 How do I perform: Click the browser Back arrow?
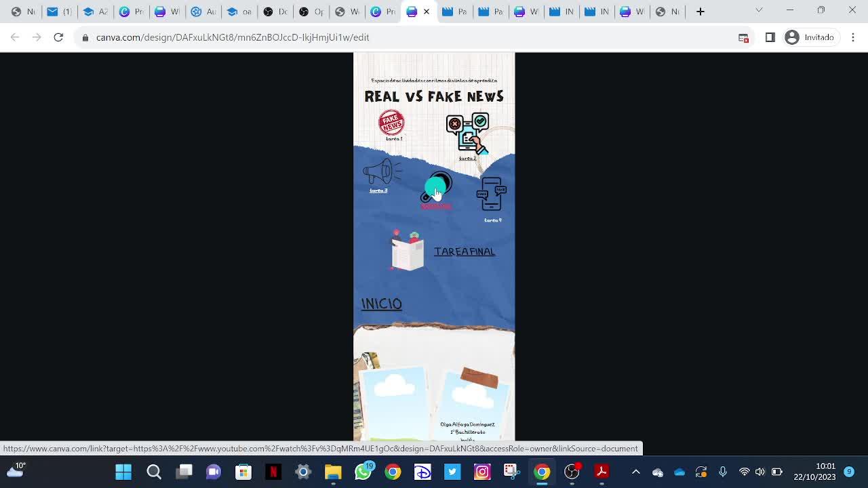point(15,37)
